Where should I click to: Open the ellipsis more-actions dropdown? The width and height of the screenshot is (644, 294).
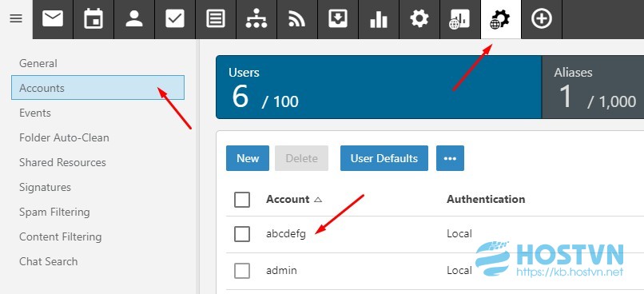tap(450, 158)
